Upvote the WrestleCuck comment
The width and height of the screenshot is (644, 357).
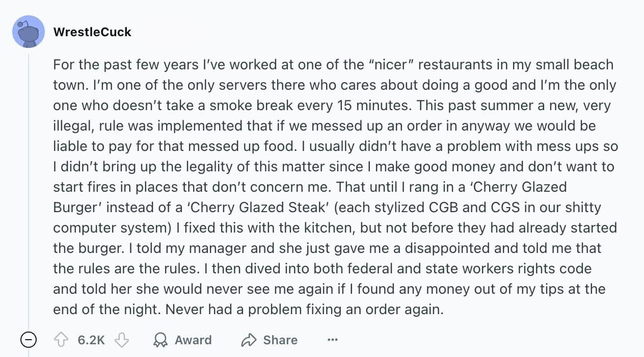(x=61, y=340)
